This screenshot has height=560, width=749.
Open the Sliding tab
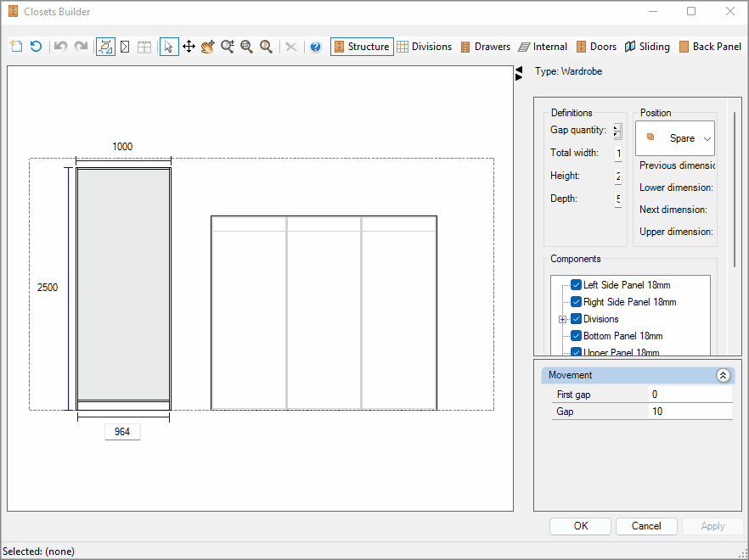[x=648, y=47]
